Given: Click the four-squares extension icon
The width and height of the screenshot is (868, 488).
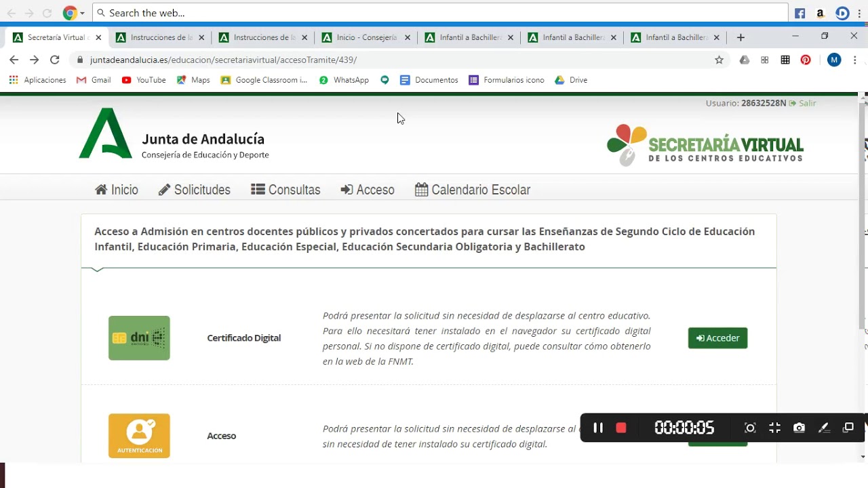Looking at the screenshot, I should pyautogui.click(x=765, y=60).
